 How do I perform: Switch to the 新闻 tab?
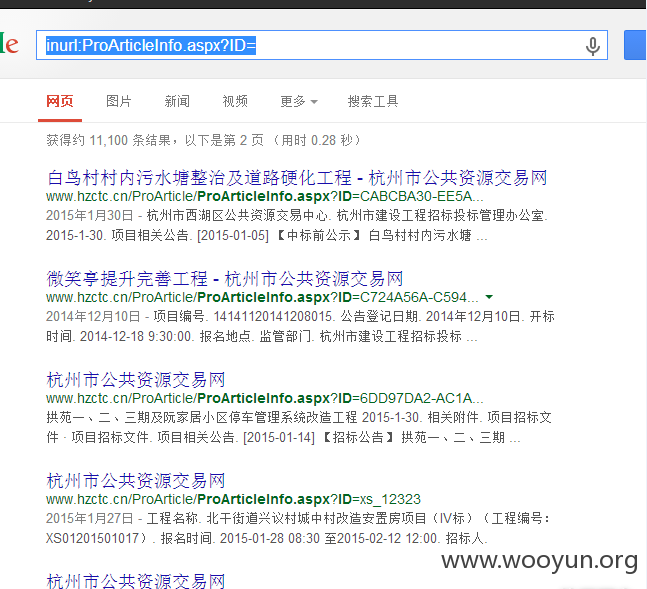pos(177,101)
